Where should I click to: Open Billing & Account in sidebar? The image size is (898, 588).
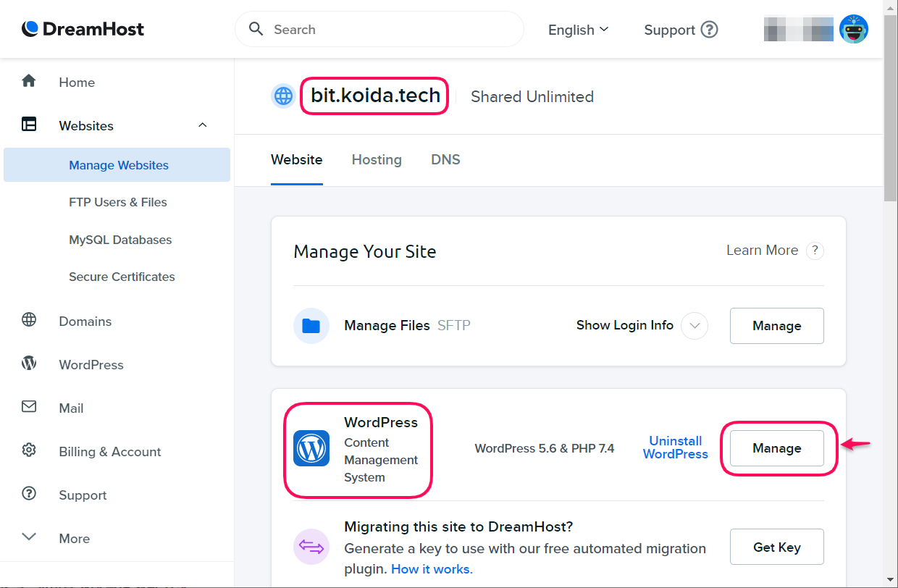coord(110,452)
